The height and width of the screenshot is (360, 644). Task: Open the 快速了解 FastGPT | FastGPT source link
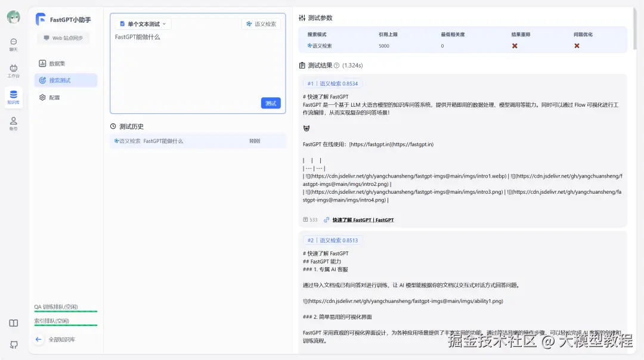coord(363,220)
